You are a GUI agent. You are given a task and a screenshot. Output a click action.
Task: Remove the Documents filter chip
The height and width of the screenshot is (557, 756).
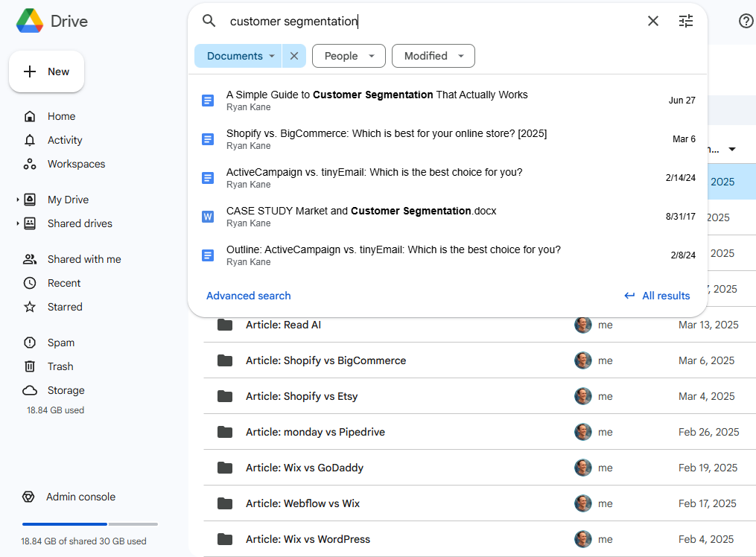(294, 56)
